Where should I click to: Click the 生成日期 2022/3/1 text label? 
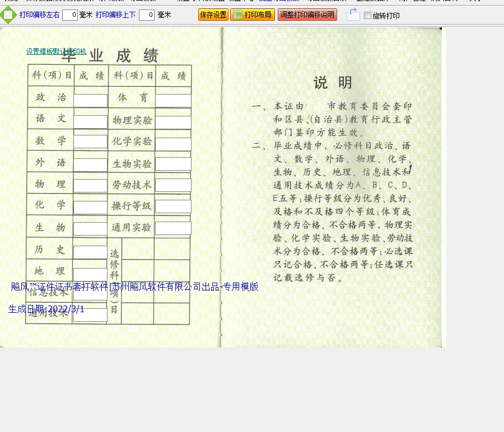[46, 309]
